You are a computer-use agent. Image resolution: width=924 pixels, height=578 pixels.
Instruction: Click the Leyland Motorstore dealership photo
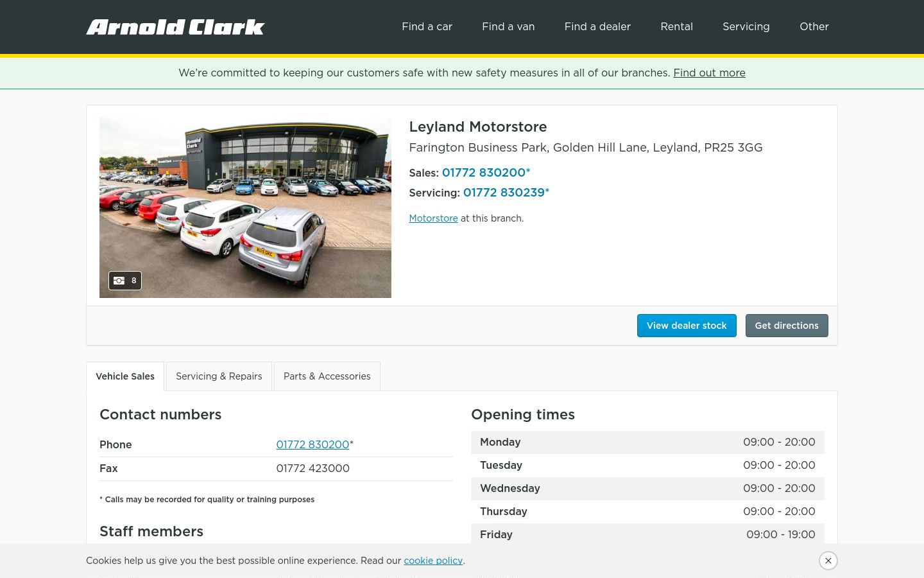pos(245,207)
